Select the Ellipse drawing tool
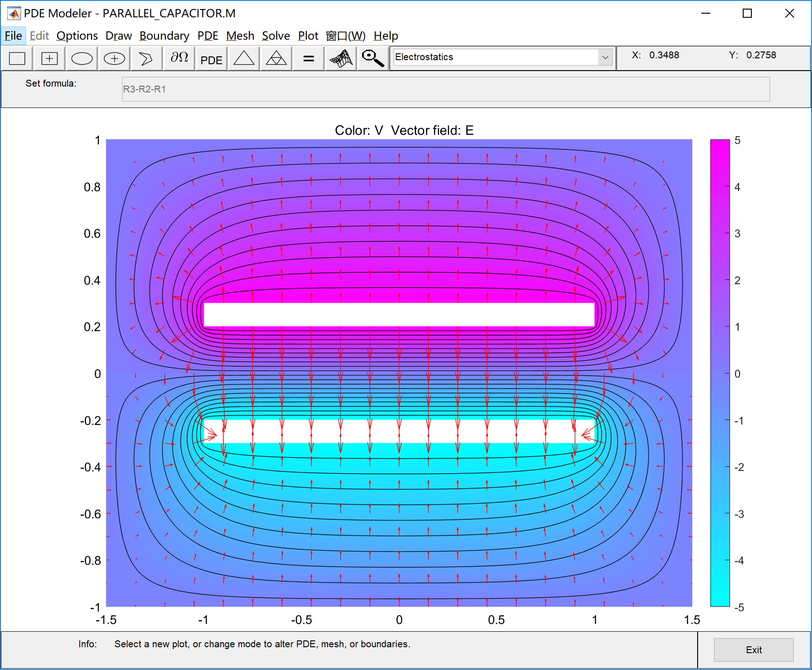The height and width of the screenshot is (670, 812). (x=82, y=58)
